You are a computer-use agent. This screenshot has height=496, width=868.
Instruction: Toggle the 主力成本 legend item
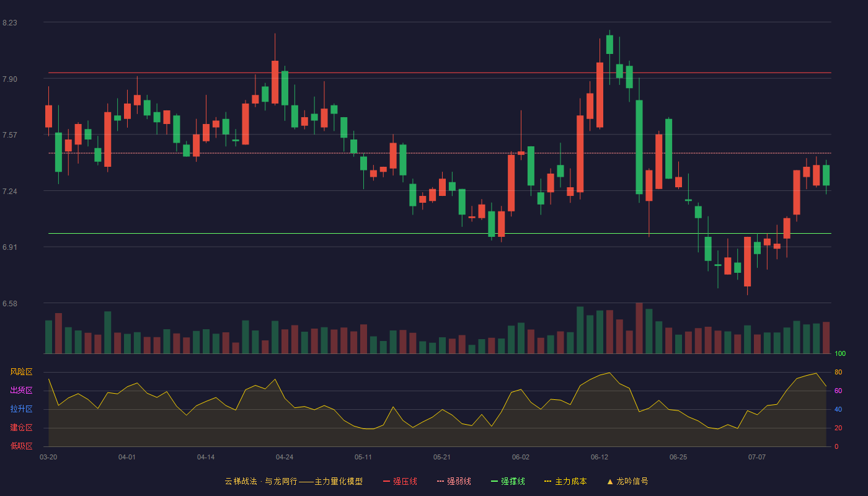(x=565, y=481)
